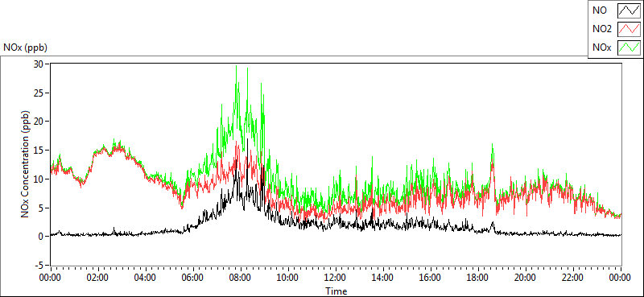644x297 pixels.
Task: Click the 20 value on y-axis
Action: click(39, 122)
